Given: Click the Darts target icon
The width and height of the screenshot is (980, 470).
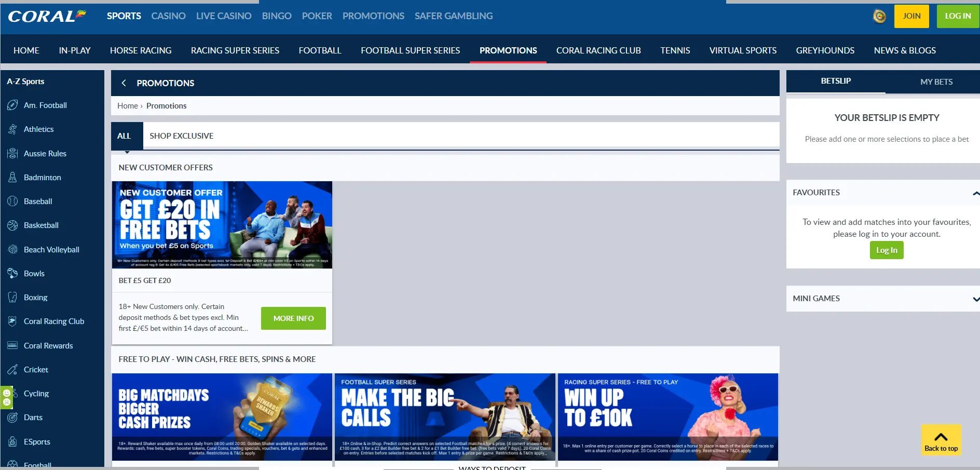Looking at the screenshot, I should (12, 418).
